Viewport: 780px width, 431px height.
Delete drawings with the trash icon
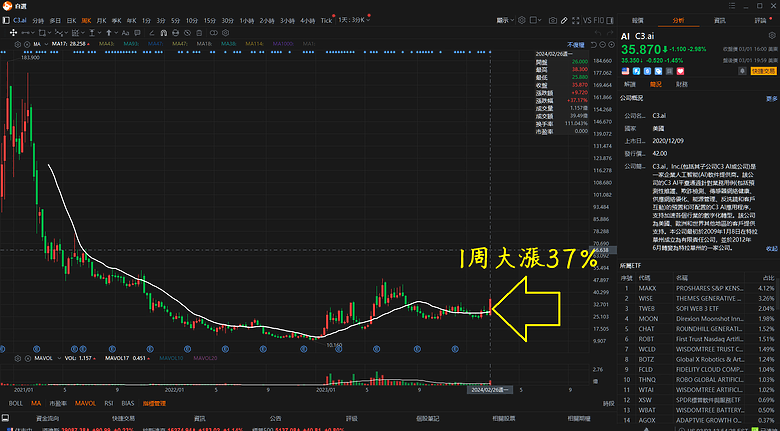(x=199, y=33)
